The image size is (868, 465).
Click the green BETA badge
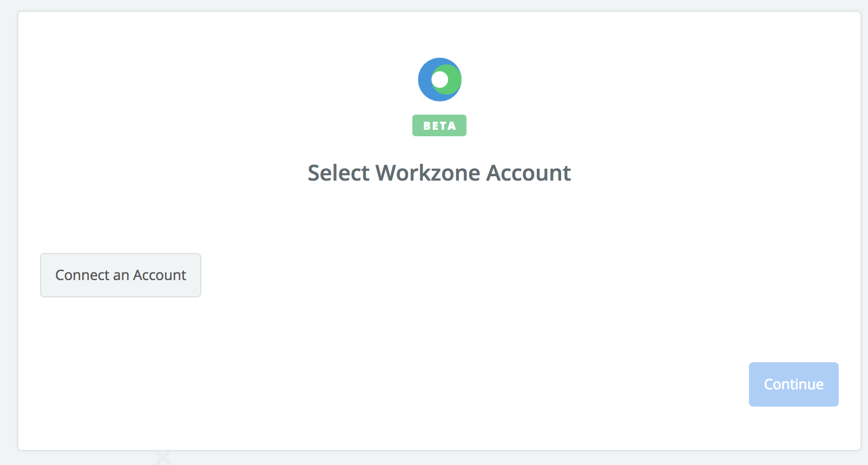[439, 125]
